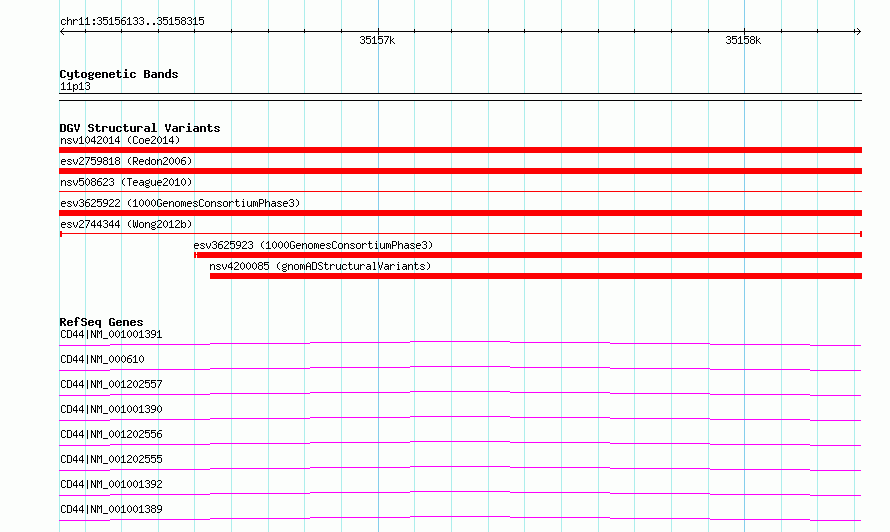Click the thin red line for esv2744344
Viewport: 890px width, 532px height.
[460, 234]
